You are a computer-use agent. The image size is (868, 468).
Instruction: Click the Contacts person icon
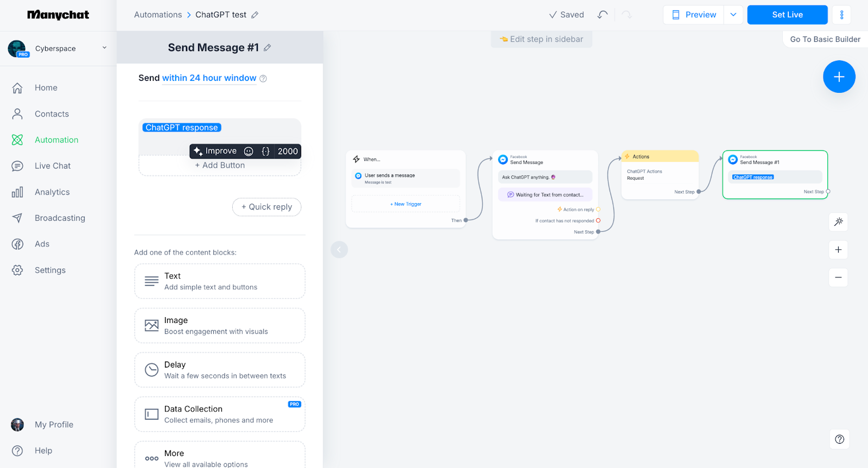click(17, 113)
